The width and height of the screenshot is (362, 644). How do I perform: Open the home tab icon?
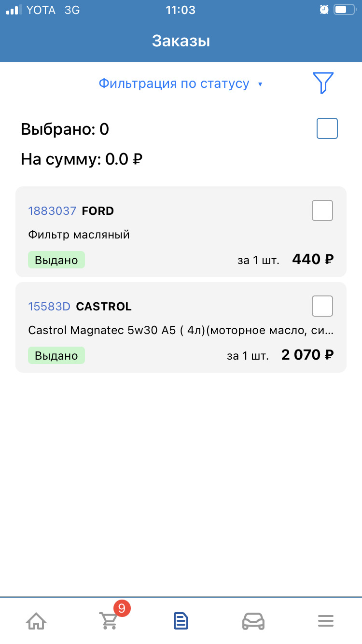pyautogui.click(x=36, y=621)
